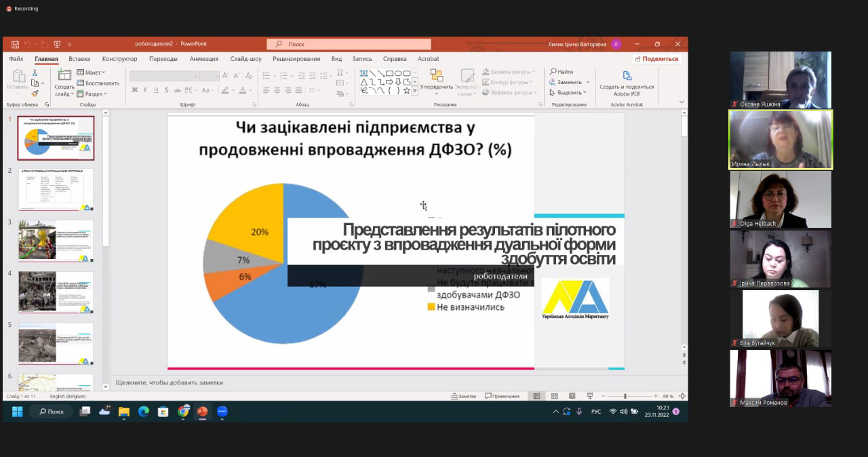Viewport: 868px width, 457px height.
Task: Switch to Slide Sorter view icon
Action: tap(555, 396)
